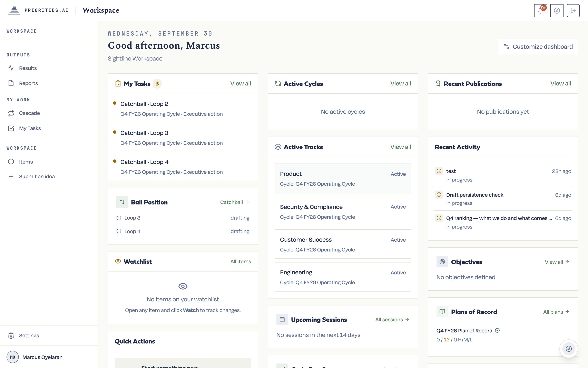Click the Recent Publications award icon
This screenshot has width=588, height=368.
(438, 83)
